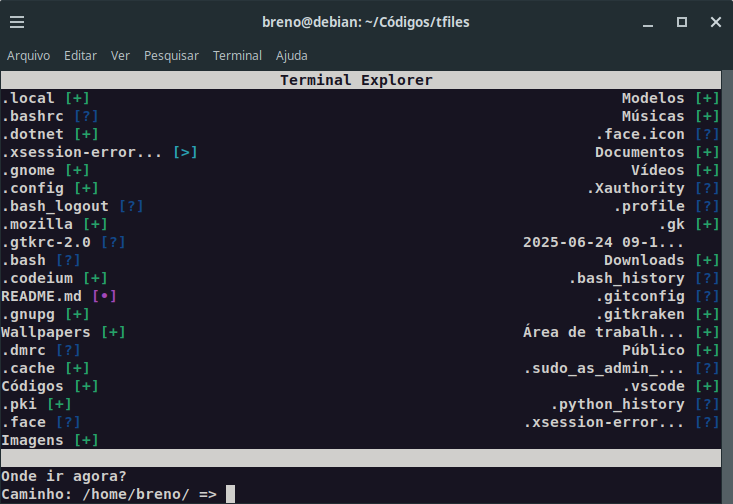The height and width of the screenshot is (504, 733).
Task: Click the [+] marker next to Códigos
Action: [x=86, y=386]
